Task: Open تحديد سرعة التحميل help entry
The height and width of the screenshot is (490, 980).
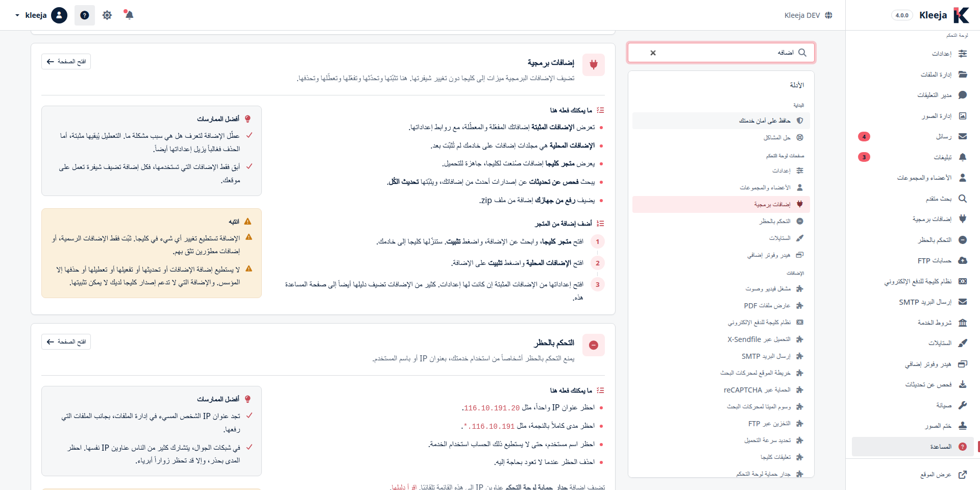Action: [721, 440]
